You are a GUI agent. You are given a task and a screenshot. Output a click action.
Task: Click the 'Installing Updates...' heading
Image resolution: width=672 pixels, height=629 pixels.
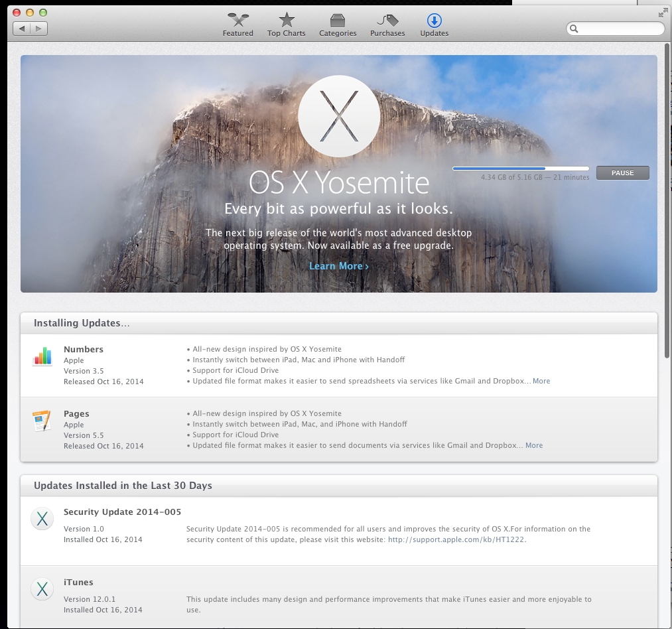point(82,323)
